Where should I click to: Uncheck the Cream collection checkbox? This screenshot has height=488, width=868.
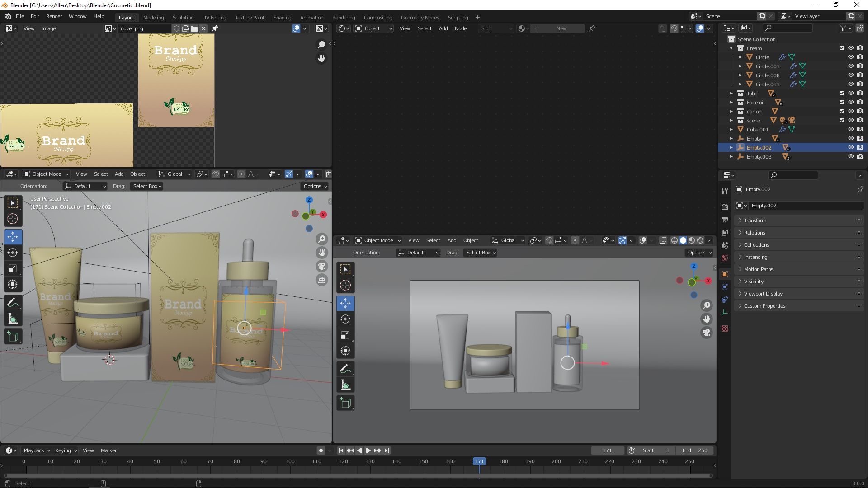(842, 48)
